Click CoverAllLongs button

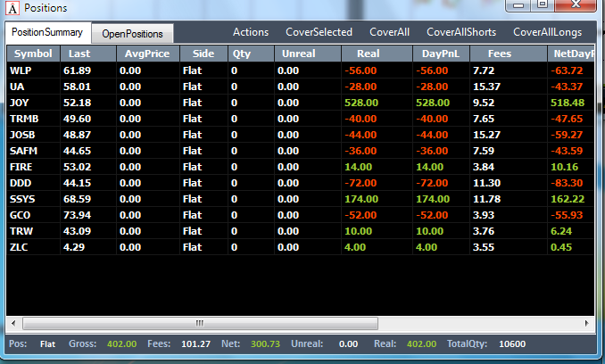coord(547,32)
